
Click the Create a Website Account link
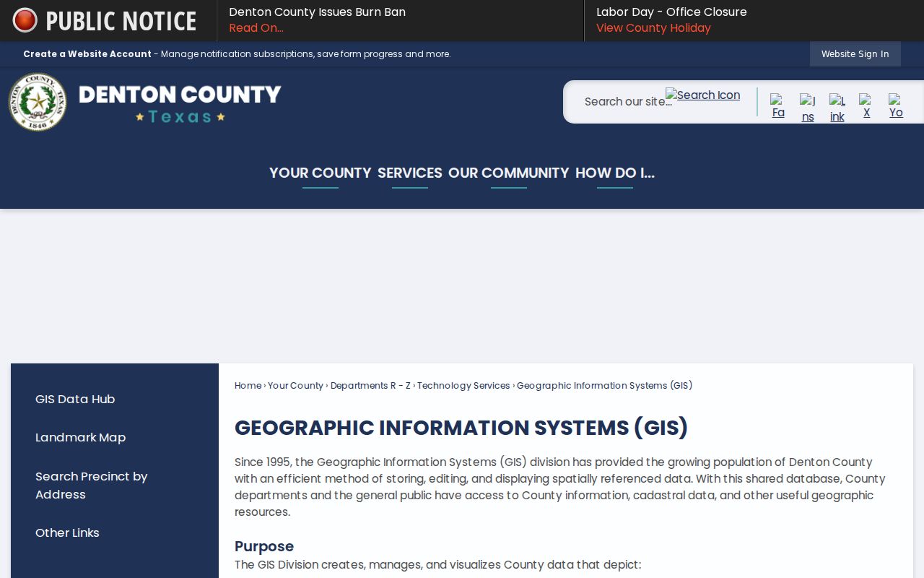click(87, 54)
